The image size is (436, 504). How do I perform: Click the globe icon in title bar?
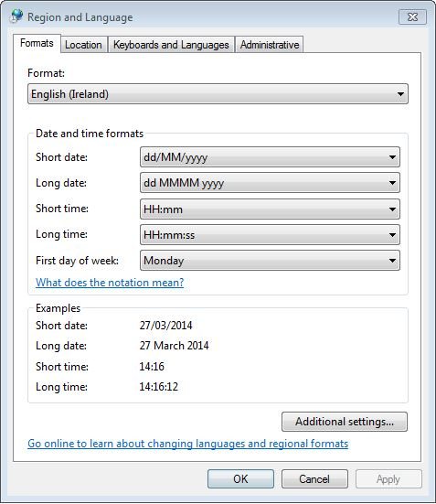[x=16, y=16]
